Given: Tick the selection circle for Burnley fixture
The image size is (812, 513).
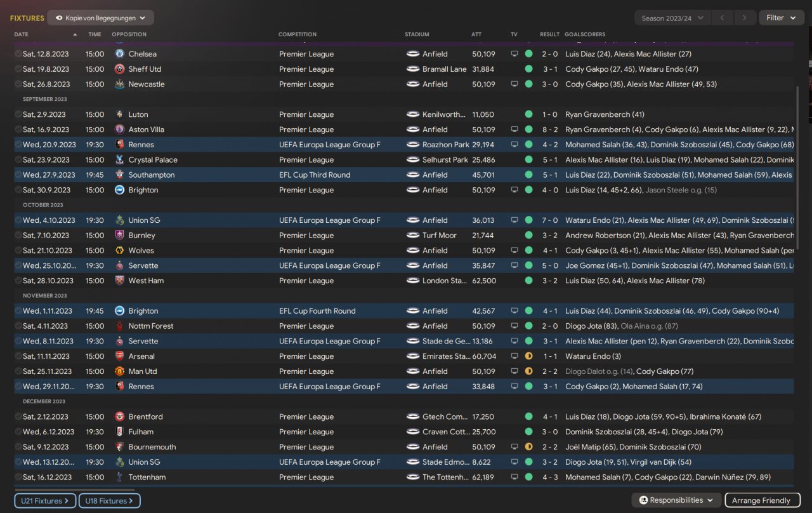Looking at the screenshot, I should click(x=18, y=236).
